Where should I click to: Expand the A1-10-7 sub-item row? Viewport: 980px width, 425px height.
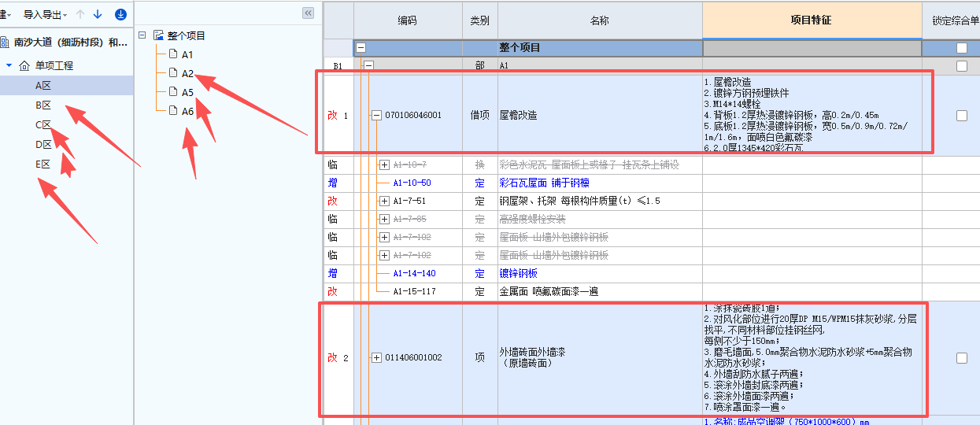[x=384, y=164]
